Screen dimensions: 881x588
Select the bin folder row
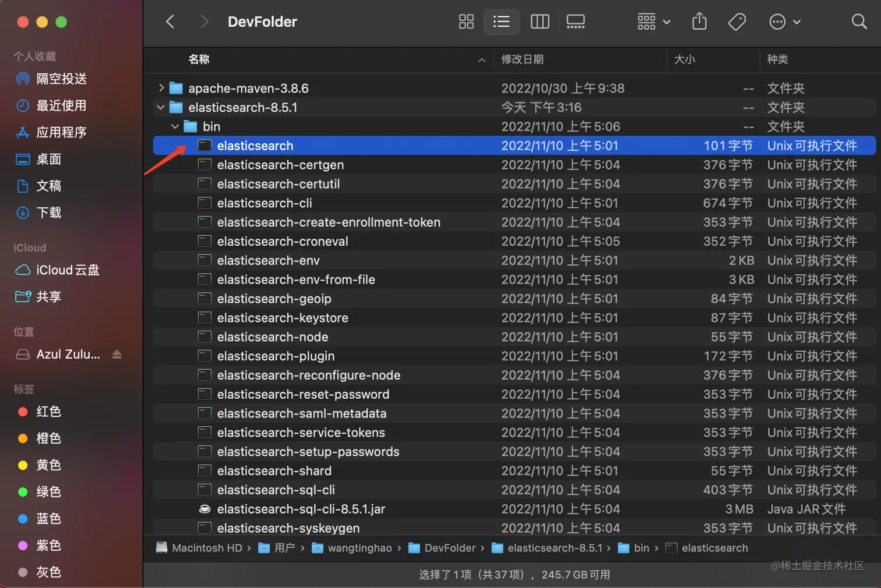click(x=514, y=126)
